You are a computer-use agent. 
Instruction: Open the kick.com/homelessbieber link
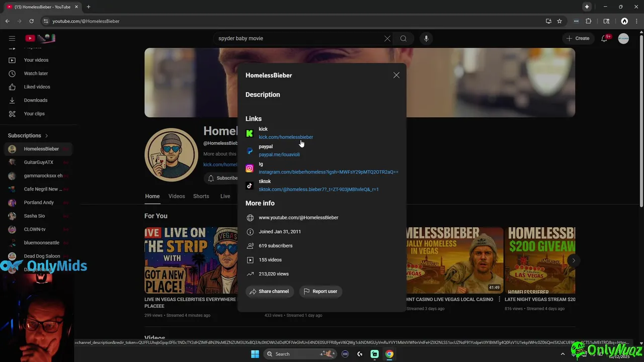click(x=286, y=137)
